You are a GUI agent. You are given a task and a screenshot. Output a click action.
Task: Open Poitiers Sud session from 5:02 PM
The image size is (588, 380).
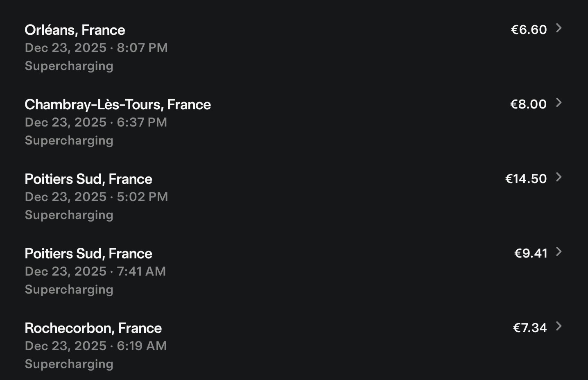tap(88, 179)
